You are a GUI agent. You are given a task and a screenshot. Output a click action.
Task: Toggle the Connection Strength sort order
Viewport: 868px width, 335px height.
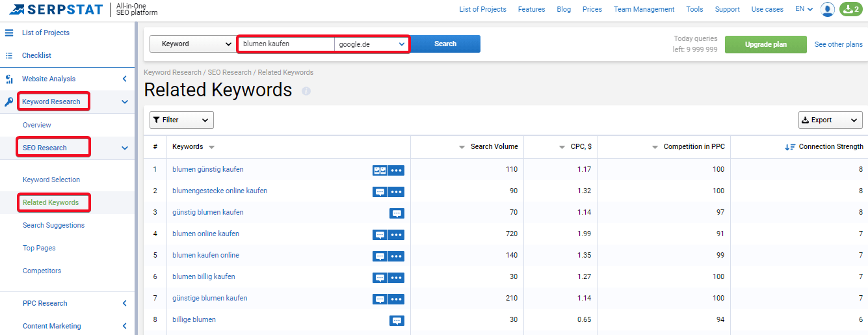[824, 146]
